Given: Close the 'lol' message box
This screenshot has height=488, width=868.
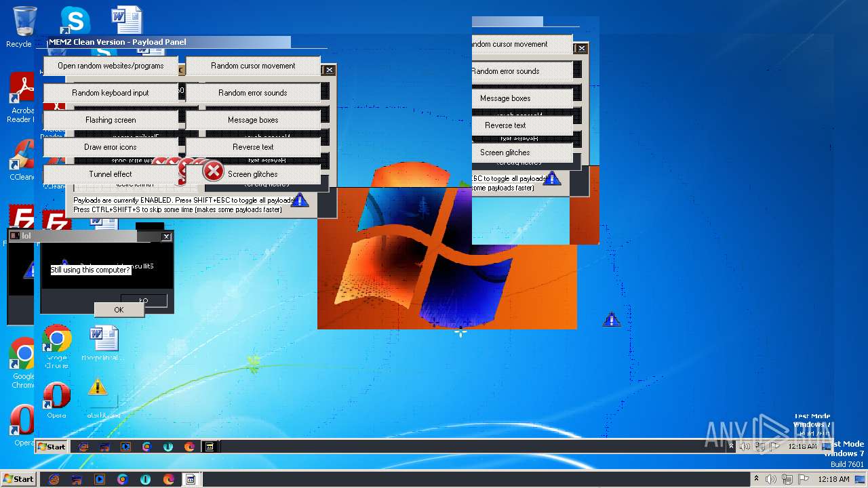Looking at the screenshot, I should 166,237.
